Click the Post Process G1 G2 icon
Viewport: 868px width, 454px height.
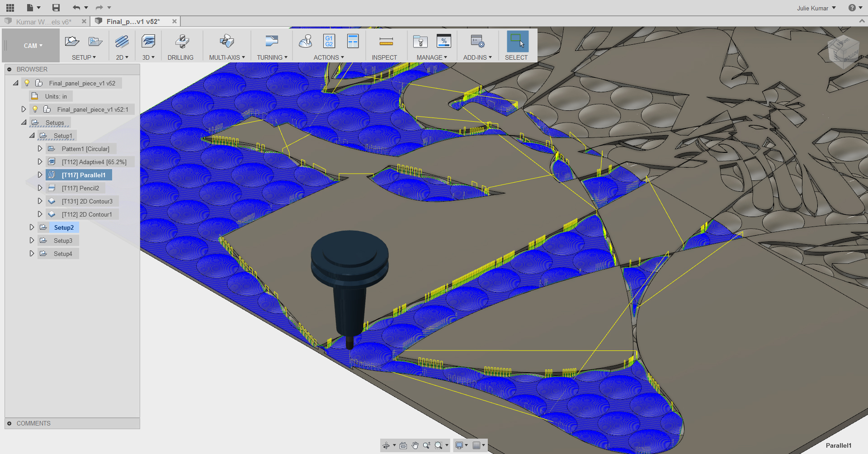click(329, 41)
